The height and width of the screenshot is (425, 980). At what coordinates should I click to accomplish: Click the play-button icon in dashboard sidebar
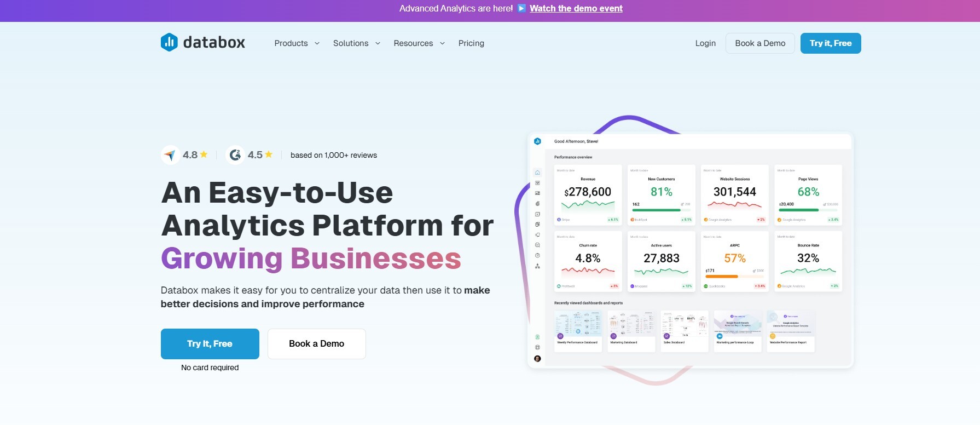[x=537, y=214]
